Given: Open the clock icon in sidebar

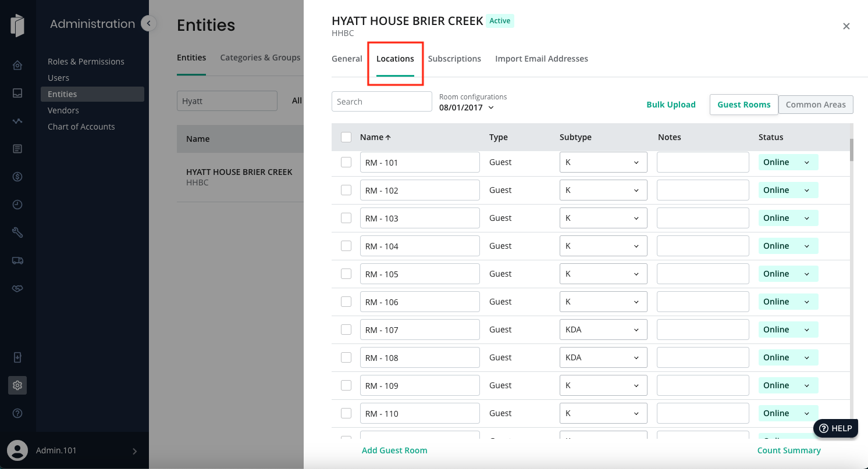Looking at the screenshot, I should 17,205.
